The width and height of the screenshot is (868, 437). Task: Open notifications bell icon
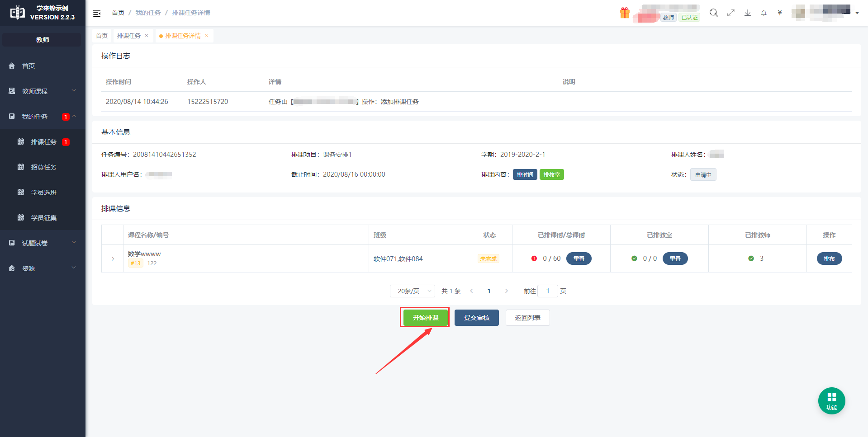click(x=764, y=13)
